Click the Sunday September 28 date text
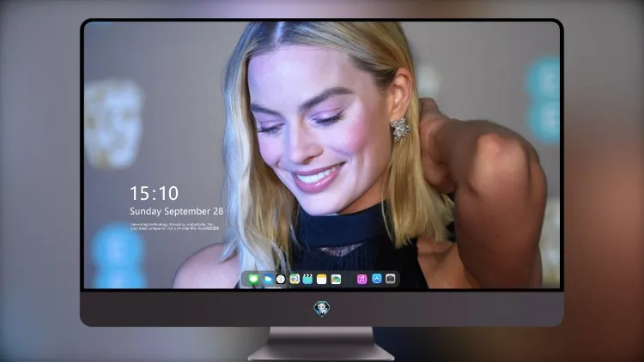 coord(177,211)
